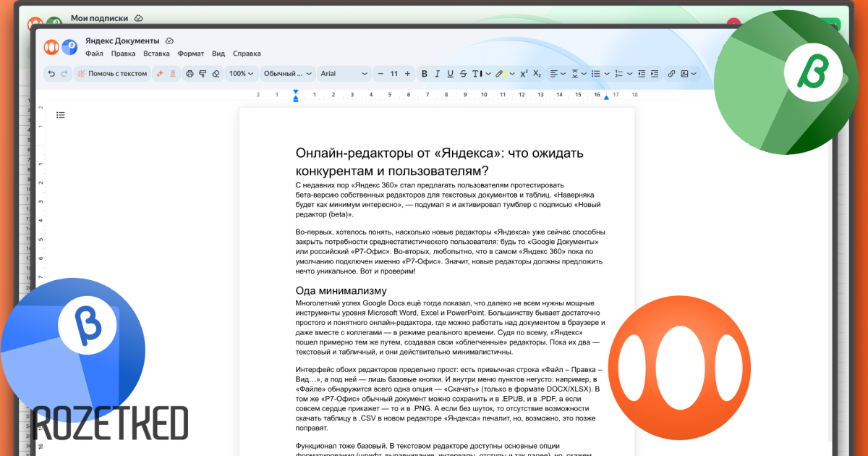
Task: Open the 'Файл' menu
Action: [x=94, y=54]
